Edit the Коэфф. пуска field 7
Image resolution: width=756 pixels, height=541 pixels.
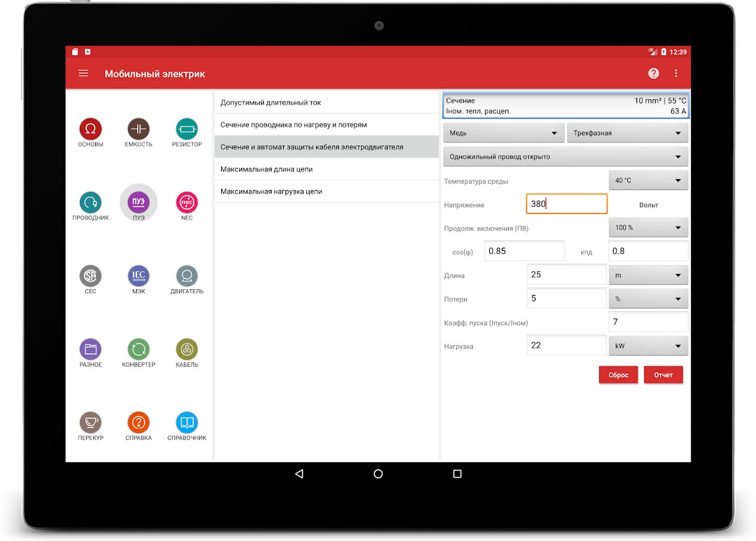[x=648, y=322]
